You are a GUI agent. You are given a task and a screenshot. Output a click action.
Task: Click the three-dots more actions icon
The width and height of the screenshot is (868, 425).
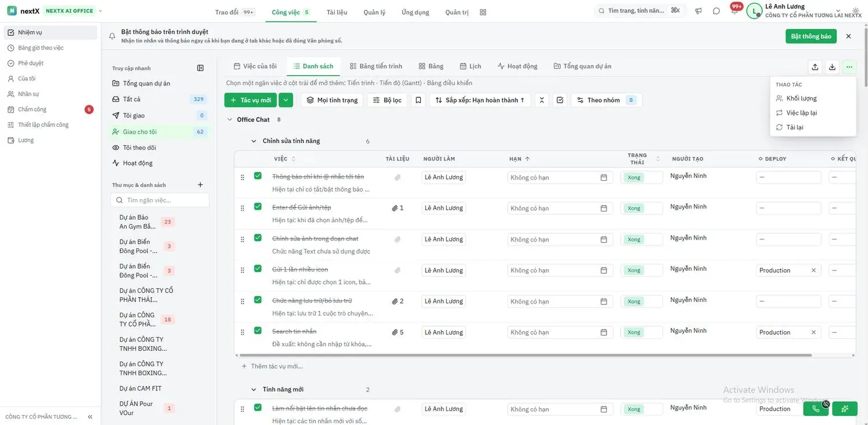(x=849, y=67)
